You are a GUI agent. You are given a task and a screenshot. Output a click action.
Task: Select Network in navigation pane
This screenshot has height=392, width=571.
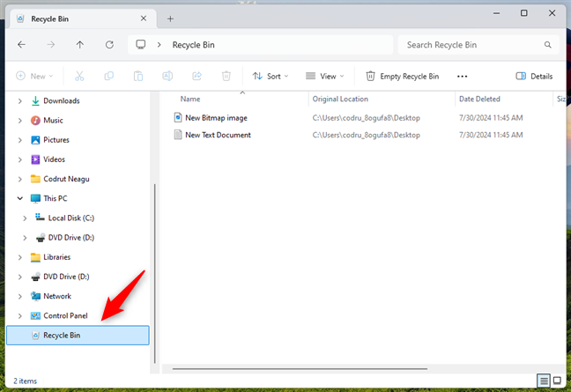(x=57, y=296)
